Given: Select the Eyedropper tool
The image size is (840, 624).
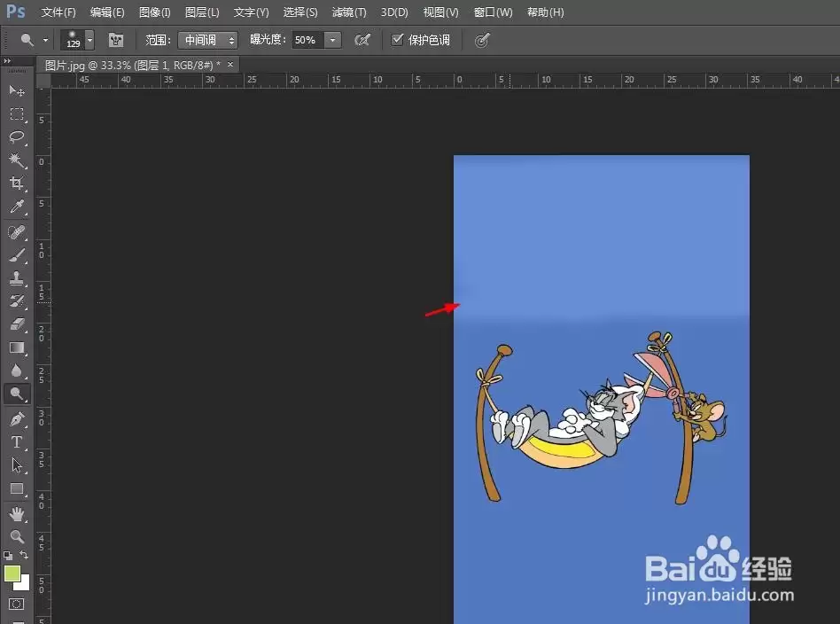Looking at the screenshot, I should [x=17, y=207].
